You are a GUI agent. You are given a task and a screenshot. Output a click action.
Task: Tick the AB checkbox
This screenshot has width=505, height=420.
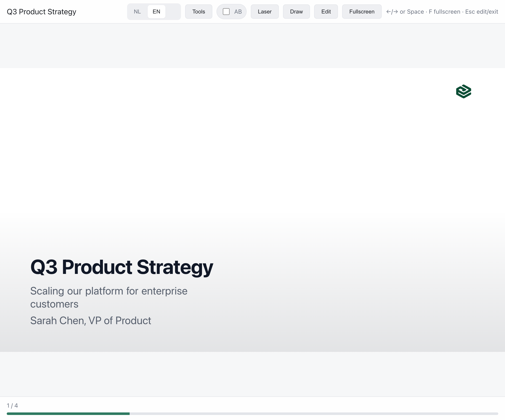point(226,12)
